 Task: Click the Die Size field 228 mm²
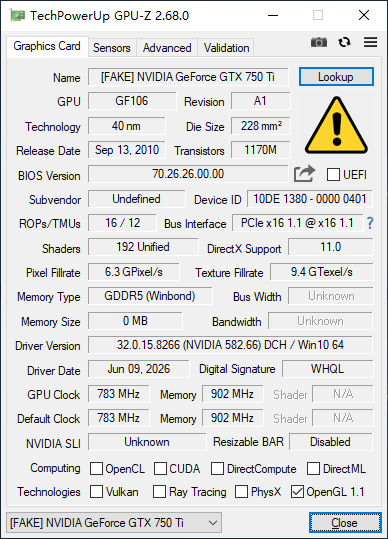260,126
